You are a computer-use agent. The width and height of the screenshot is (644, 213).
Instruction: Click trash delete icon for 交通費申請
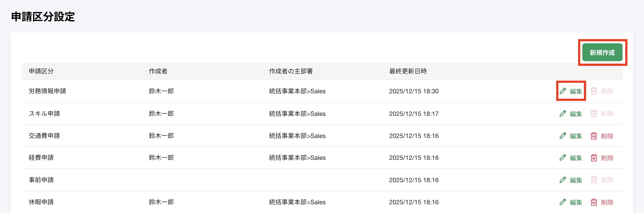[x=594, y=136]
